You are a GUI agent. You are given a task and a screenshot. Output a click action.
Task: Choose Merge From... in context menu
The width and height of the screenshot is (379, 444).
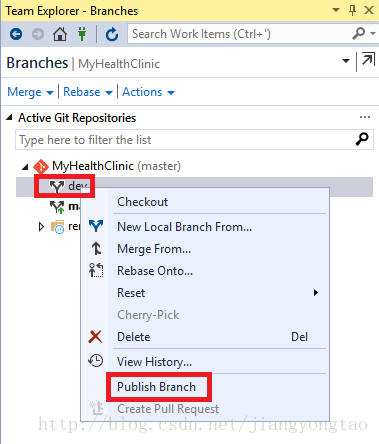154,249
